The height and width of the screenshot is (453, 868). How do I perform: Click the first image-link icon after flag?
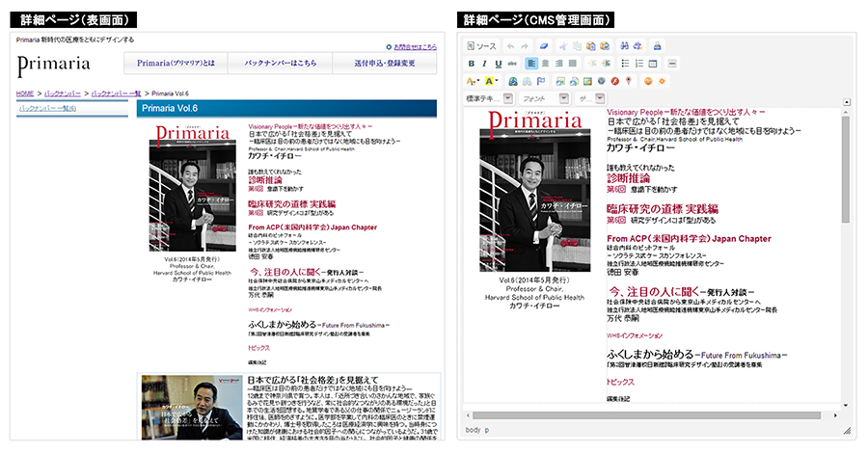560,81
